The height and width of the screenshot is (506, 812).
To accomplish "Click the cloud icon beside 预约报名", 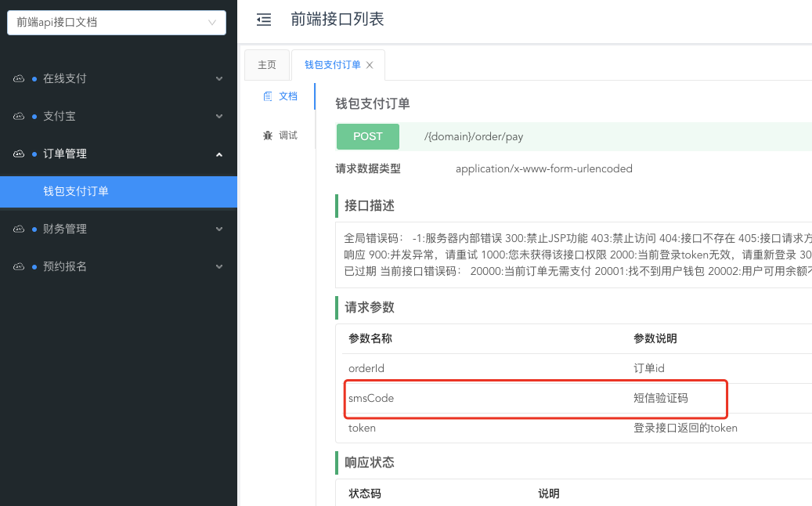I will pyautogui.click(x=19, y=267).
